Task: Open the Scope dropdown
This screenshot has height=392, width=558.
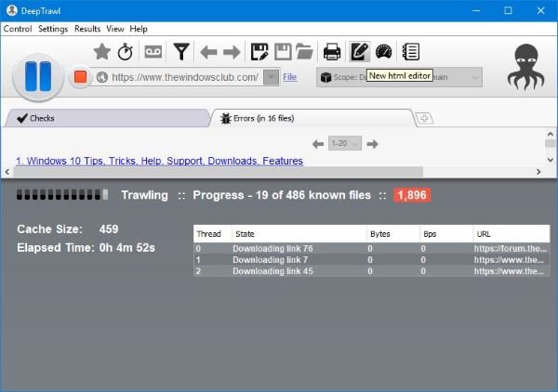Action: (x=399, y=77)
